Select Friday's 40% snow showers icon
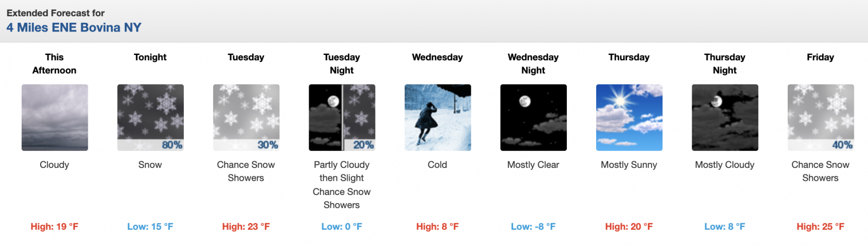 (820, 117)
